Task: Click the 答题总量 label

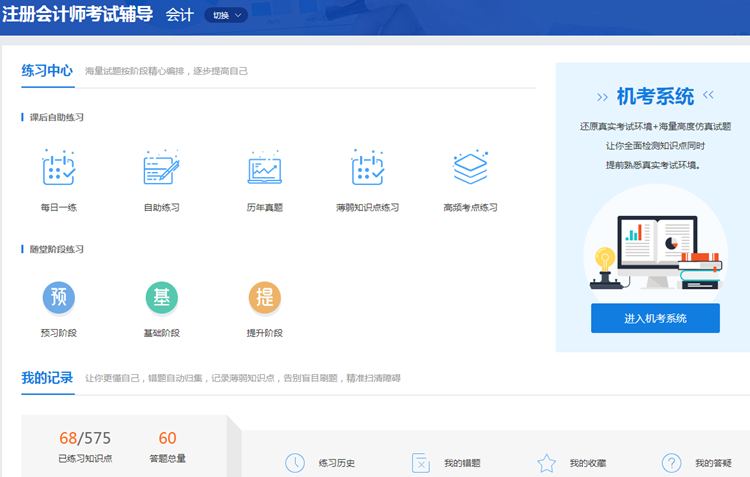Action: (x=167, y=458)
